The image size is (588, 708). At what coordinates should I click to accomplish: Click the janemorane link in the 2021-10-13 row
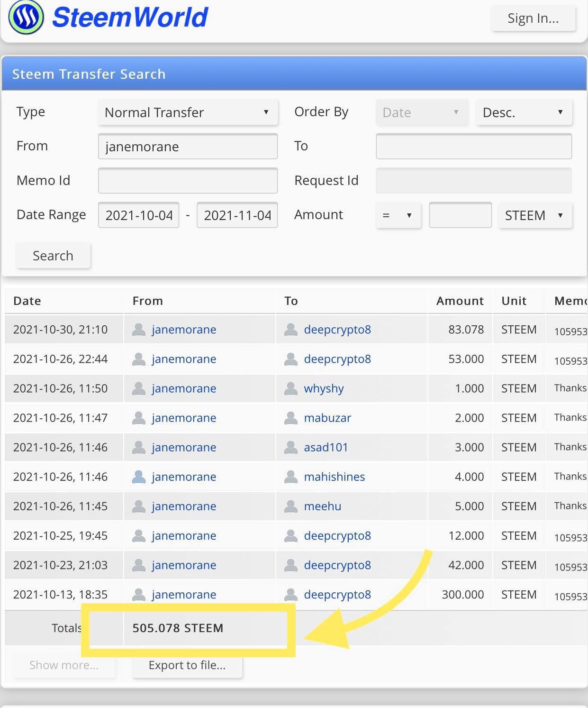[x=184, y=594]
